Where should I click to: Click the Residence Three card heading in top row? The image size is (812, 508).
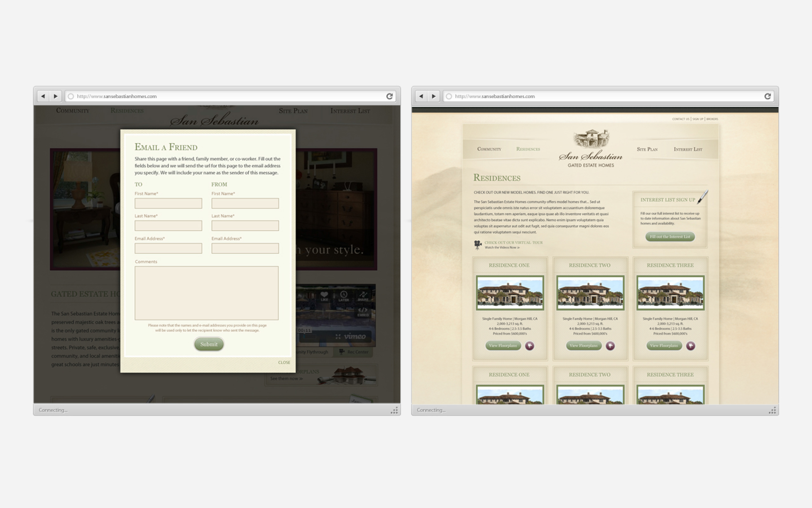coord(670,265)
